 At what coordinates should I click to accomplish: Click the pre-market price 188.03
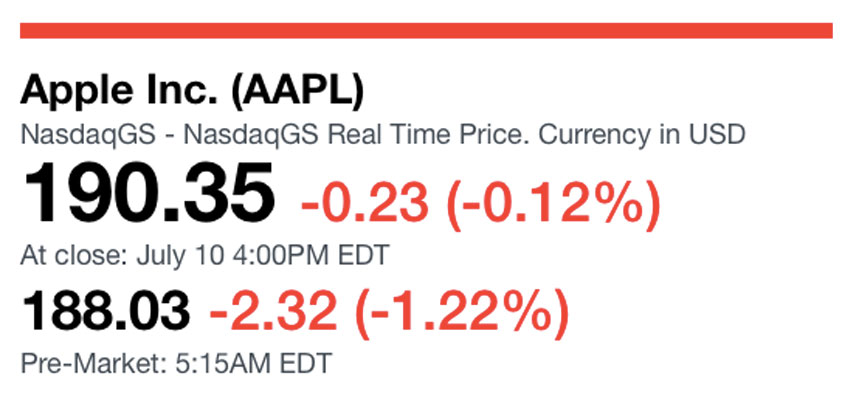[106, 311]
